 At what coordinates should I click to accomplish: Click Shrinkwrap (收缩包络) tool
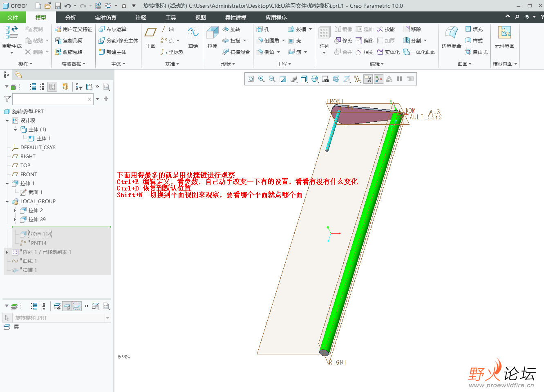tap(69, 52)
